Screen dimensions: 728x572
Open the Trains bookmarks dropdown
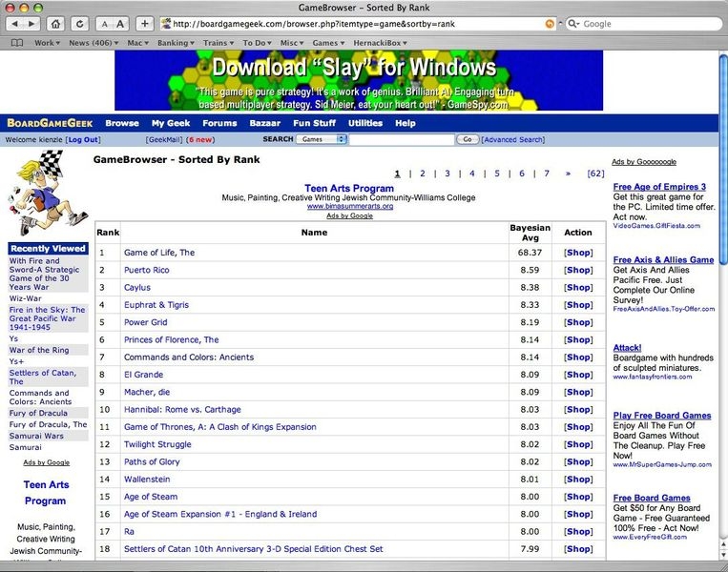click(218, 43)
